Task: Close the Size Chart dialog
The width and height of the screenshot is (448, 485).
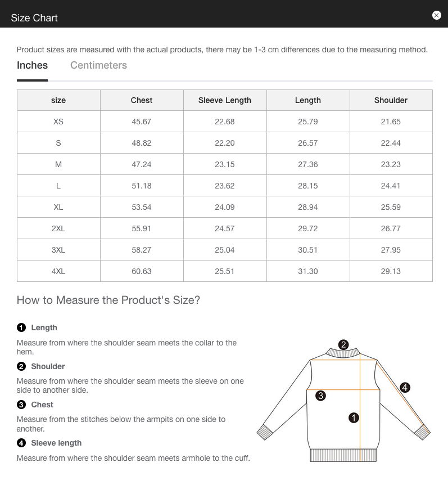Action: [x=437, y=15]
